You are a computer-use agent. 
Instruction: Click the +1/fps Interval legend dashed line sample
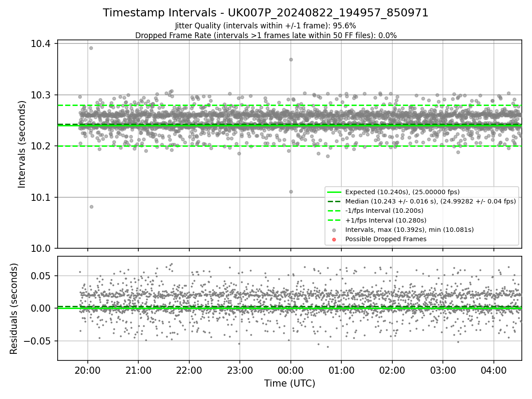[334, 220]
